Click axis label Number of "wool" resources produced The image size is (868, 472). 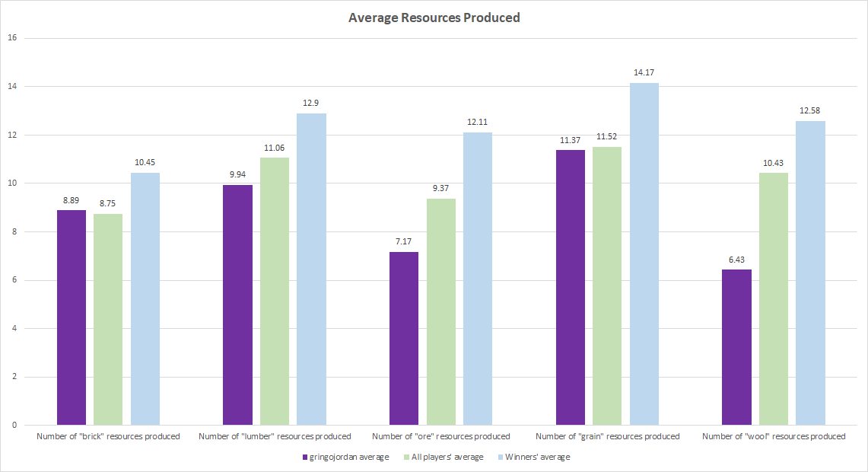(x=774, y=436)
